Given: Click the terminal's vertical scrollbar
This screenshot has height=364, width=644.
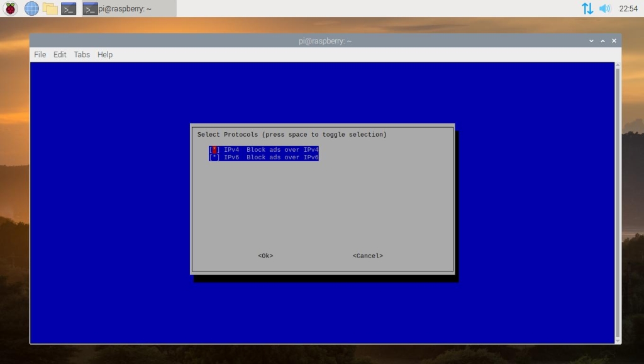Looking at the screenshot, I should coord(618,202).
